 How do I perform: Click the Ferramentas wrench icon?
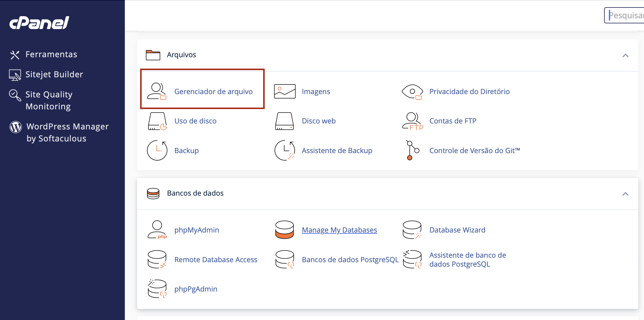[15, 55]
